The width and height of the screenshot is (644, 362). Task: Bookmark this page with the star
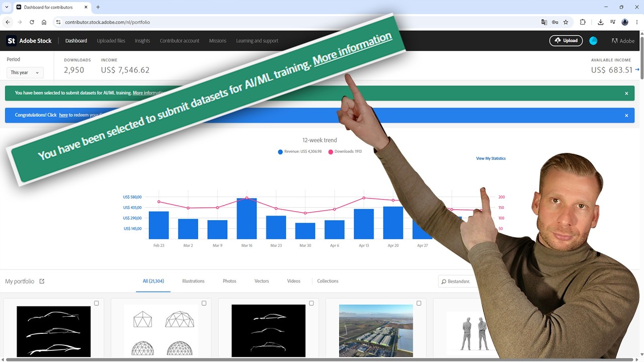(x=566, y=22)
